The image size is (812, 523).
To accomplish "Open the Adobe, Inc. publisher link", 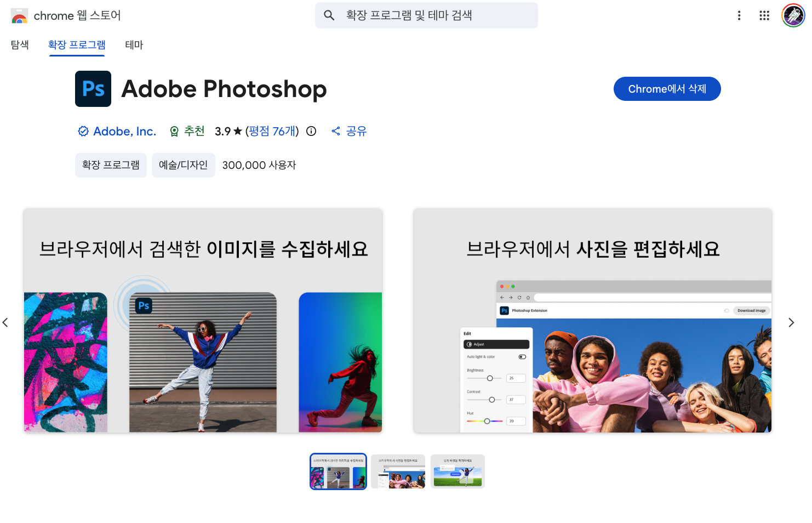I will pyautogui.click(x=124, y=131).
